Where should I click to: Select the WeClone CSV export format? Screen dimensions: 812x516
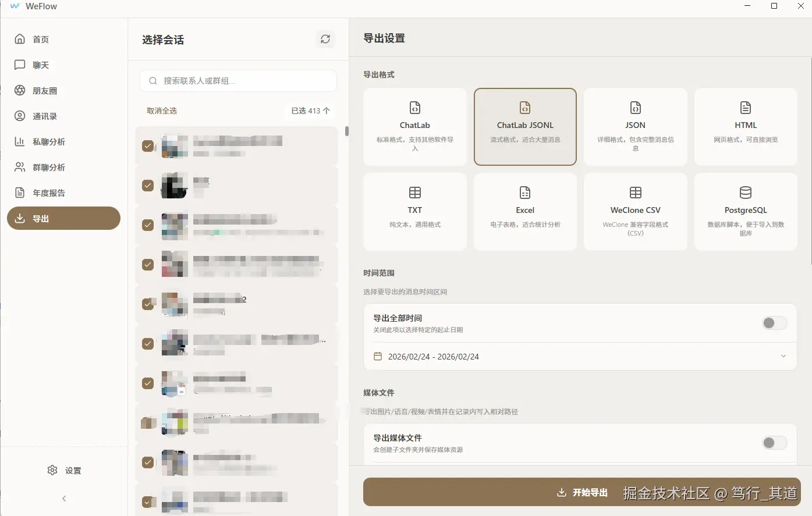coord(635,211)
